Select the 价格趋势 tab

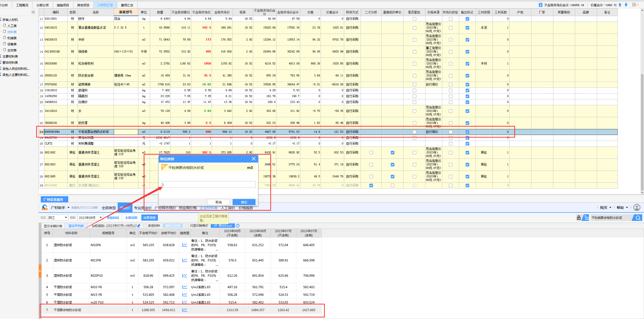(246, 208)
